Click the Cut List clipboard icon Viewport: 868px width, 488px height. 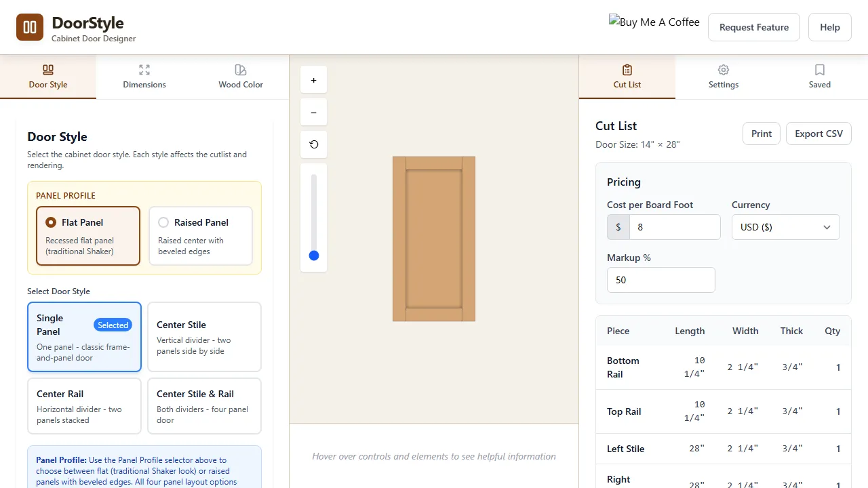[x=627, y=70]
